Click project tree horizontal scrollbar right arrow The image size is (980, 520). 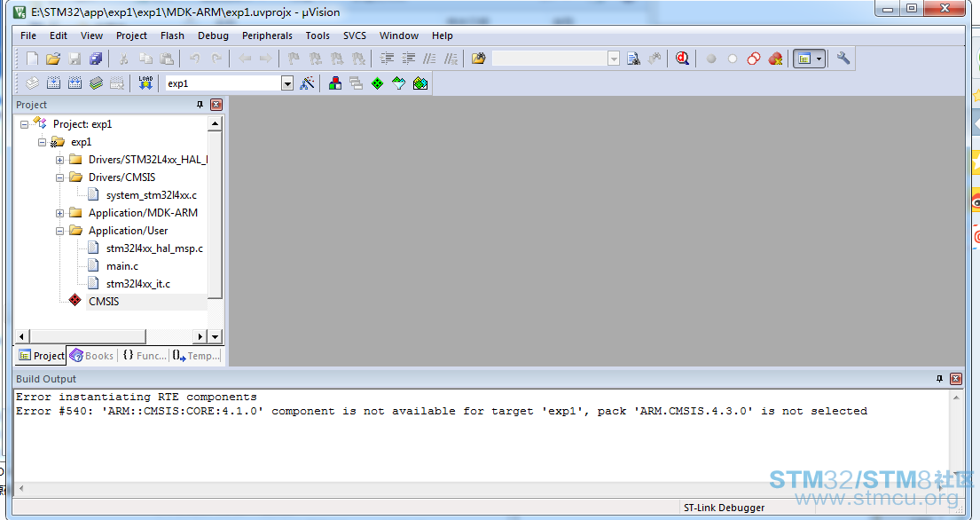200,337
